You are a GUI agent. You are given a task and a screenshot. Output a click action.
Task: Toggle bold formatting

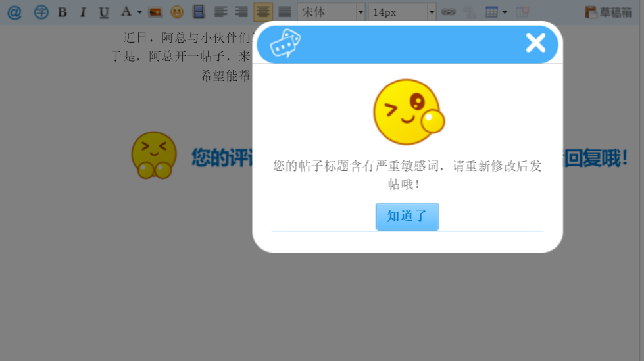pos(62,12)
